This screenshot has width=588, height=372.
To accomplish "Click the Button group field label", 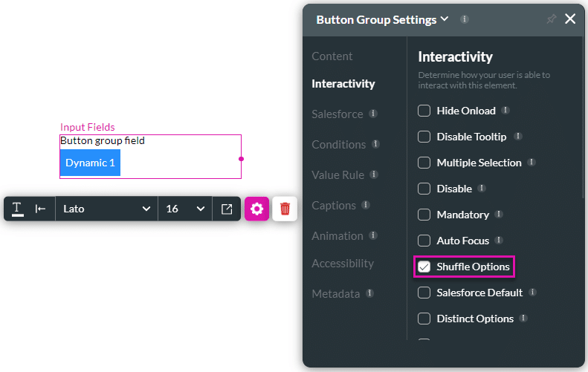I will pyautogui.click(x=103, y=140).
